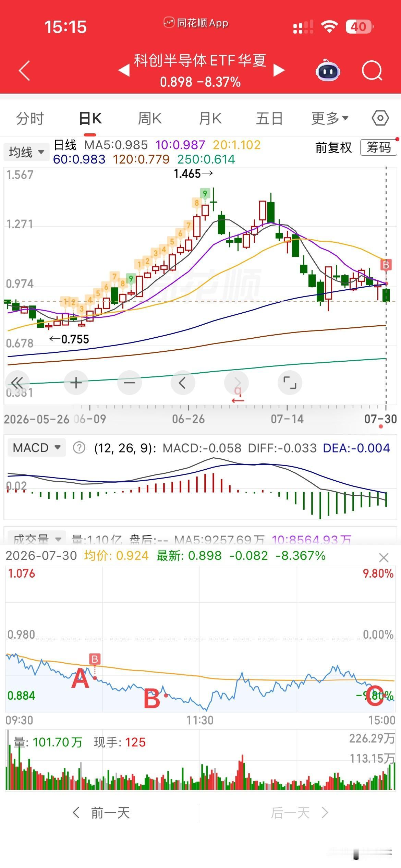Viewport: 401px width, 868px height.
Task: Tap the green 250:0.614 moving average value
Action: coord(206,159)
